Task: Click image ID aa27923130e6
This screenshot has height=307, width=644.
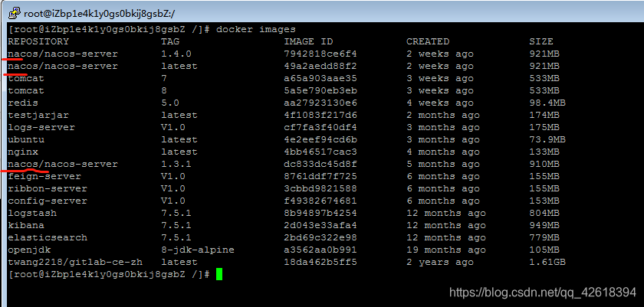Action: click(x=320, y=103)
